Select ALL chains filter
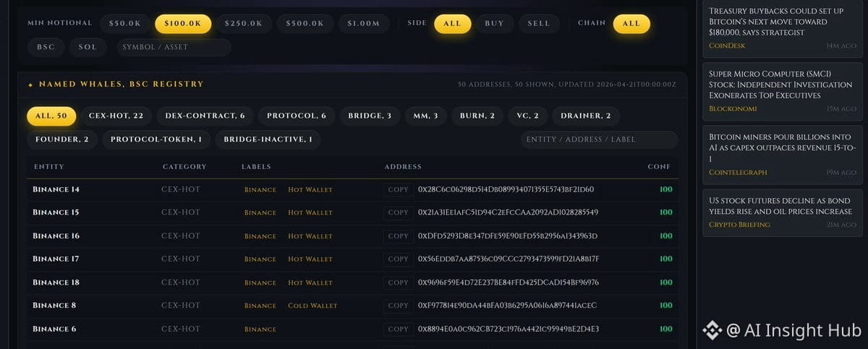Viewport: 868px width, 349px height. click(631, 23)
